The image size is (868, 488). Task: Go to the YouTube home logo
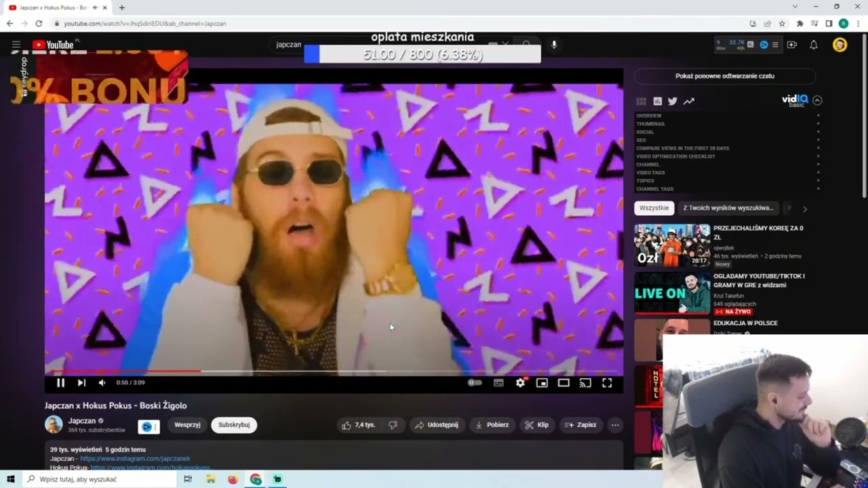click(53, 45)
